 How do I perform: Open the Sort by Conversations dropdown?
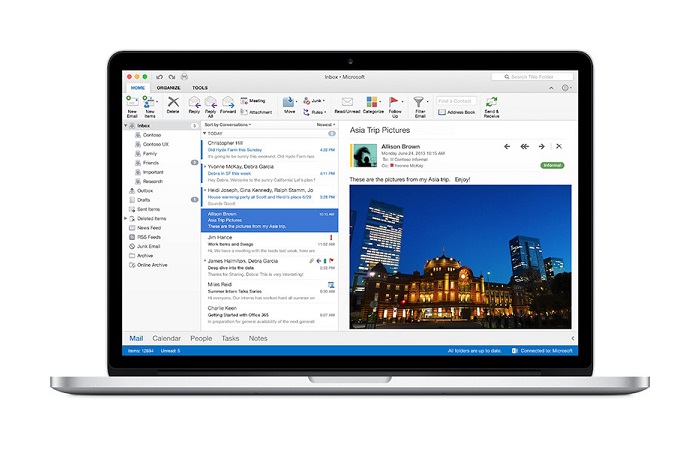coord(228,125)
